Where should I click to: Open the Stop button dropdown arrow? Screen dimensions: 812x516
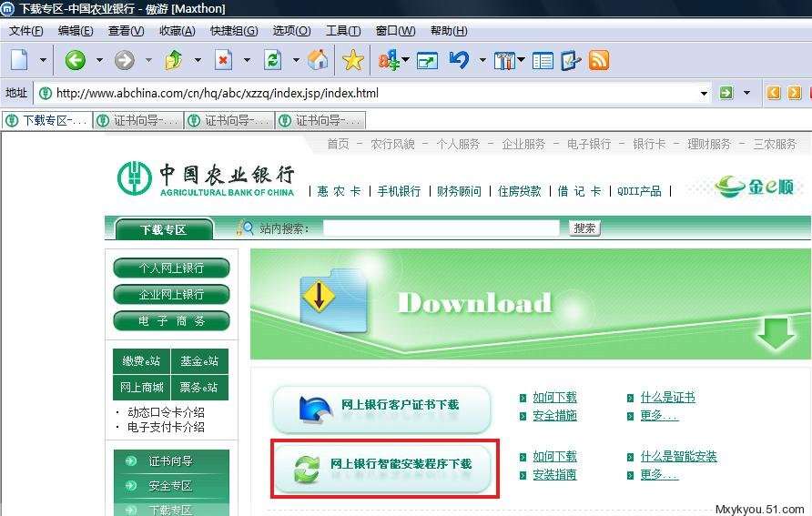click(x=247, y=60)
